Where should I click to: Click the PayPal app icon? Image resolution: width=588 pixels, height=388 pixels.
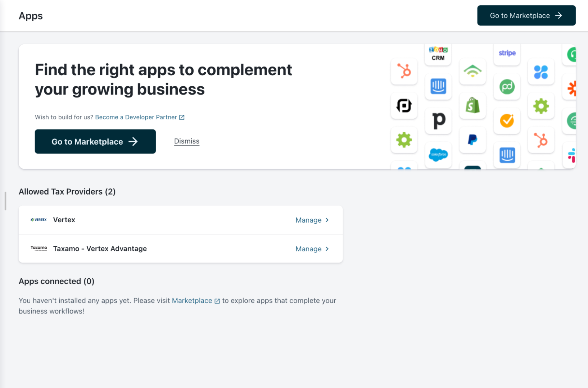[x=472, y=140]
